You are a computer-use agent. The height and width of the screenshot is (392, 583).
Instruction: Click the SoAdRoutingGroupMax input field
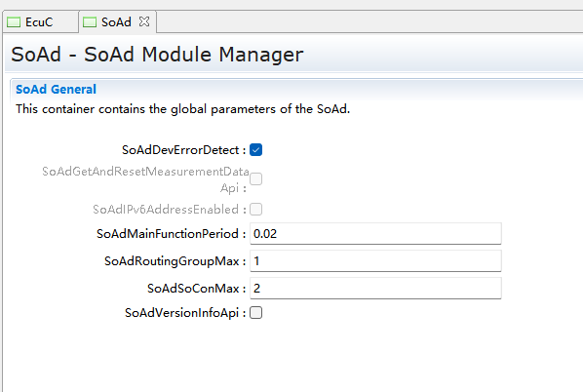(375, 260)
